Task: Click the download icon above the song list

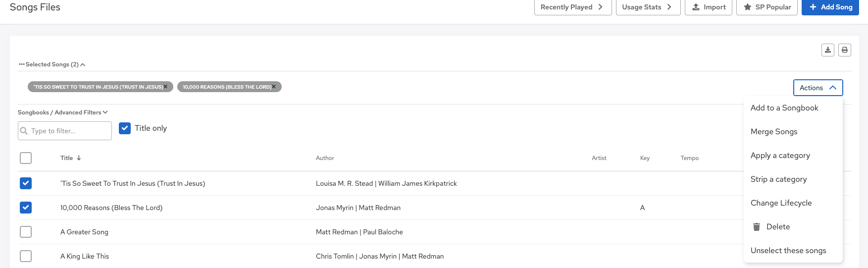Action: [827, 50]
